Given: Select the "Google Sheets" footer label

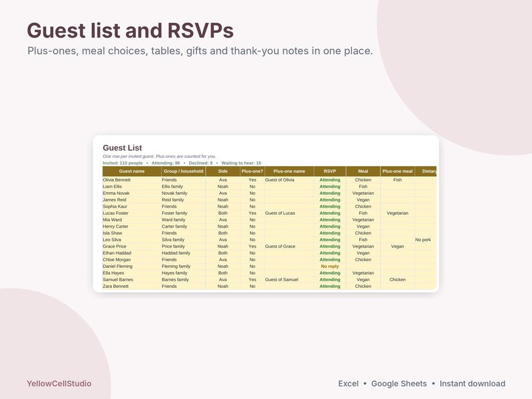Looking at the screenshot, I should 399,384.
